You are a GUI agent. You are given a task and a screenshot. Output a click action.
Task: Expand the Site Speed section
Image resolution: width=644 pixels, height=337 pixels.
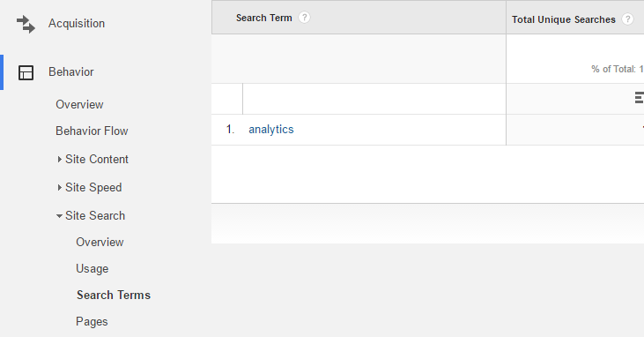[60, 188]
